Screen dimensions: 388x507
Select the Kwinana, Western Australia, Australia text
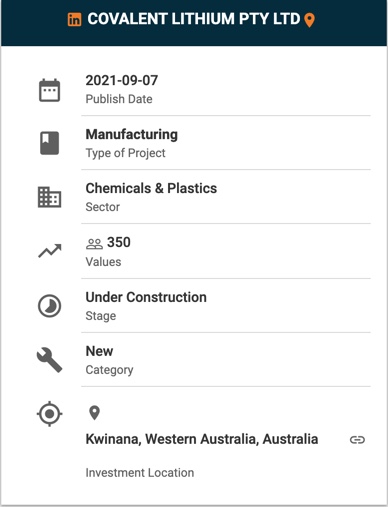pos(202,439)
